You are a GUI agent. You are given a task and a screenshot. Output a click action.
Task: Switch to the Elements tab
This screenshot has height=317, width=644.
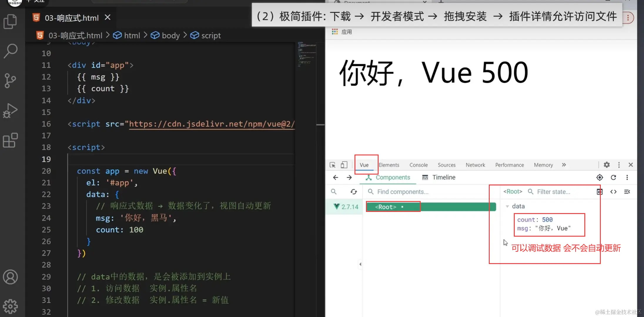pos(389,165)
